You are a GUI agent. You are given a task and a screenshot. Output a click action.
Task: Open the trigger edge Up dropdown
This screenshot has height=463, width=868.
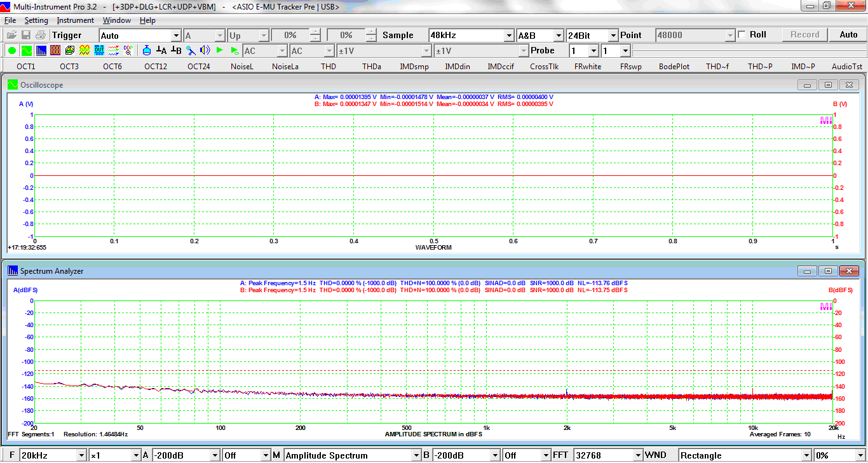[264, 36]
